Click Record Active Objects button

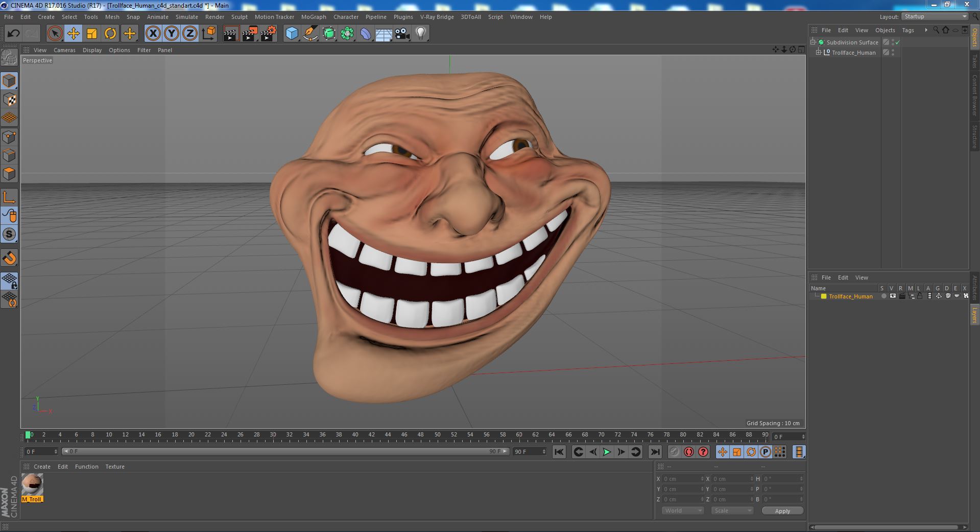point(675,452)
